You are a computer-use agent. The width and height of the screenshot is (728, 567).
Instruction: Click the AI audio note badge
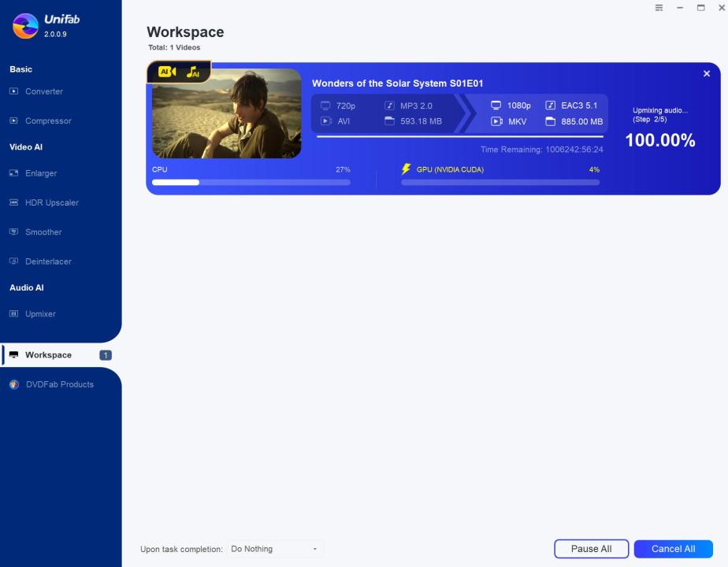193,72
